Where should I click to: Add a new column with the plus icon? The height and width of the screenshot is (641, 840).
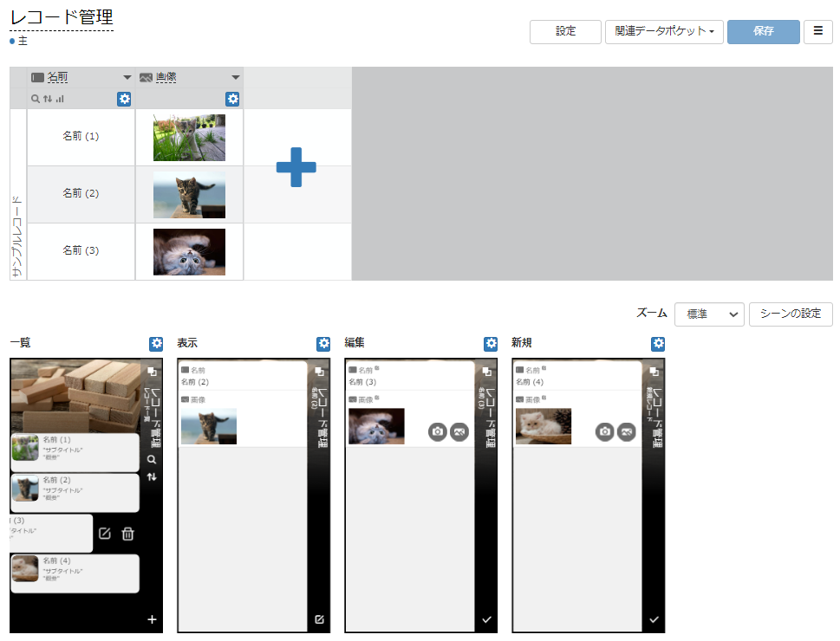pyautogui.click(x=296, y=167)
